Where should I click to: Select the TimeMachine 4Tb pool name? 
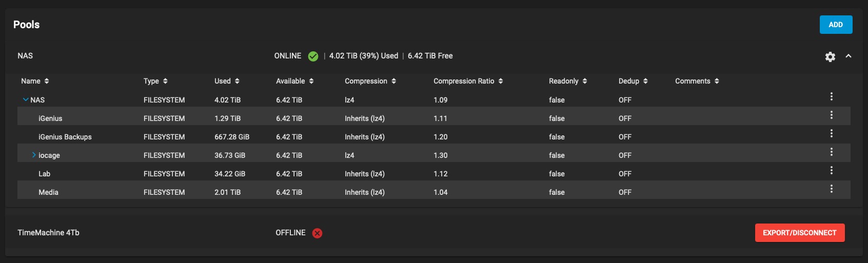[x=48, y=233]
